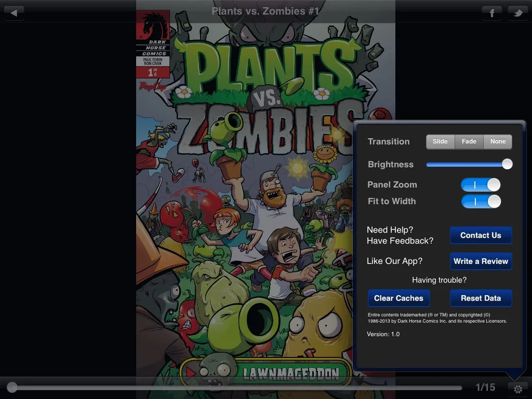This screenshot has height=399, width=532.
Task: Go back using the top-left arrow icon
Action: (x=14, y=13)
